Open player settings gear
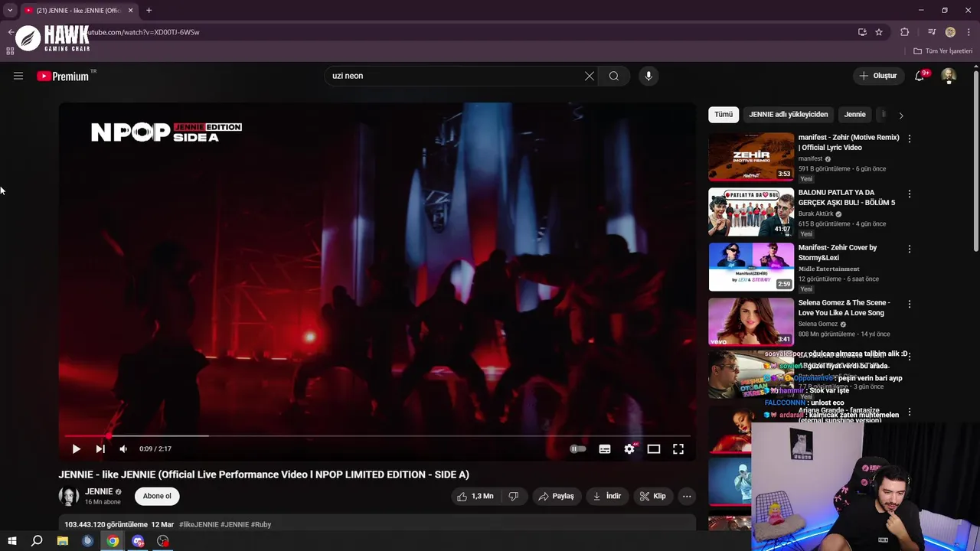 [629, 449]
